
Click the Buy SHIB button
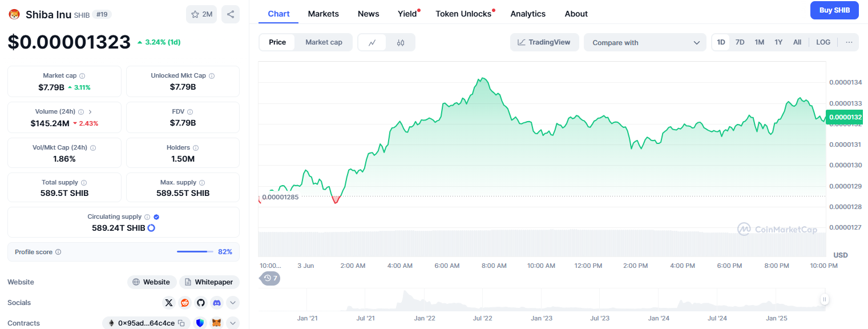pyautogui.click(x=834, y=10)
